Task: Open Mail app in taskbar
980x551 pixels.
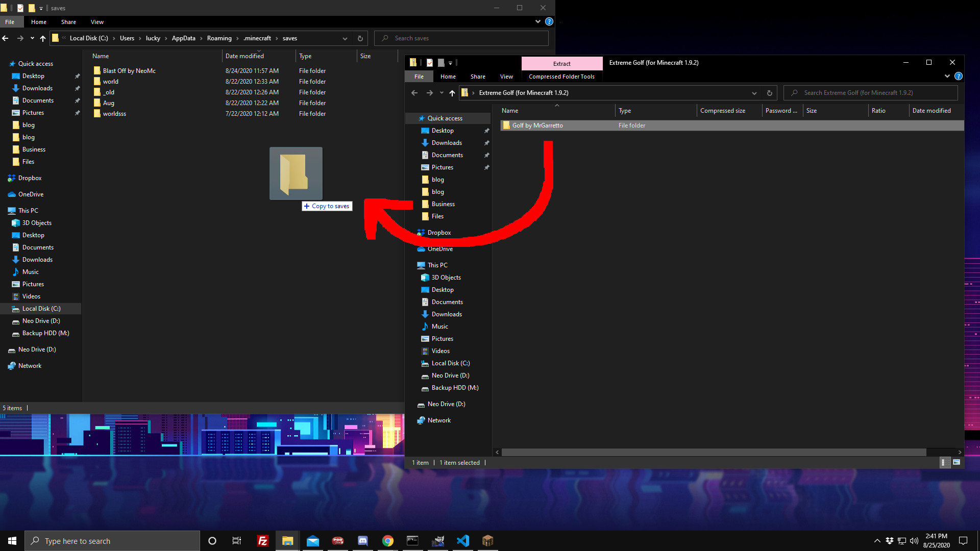Action: pos(313,541)
